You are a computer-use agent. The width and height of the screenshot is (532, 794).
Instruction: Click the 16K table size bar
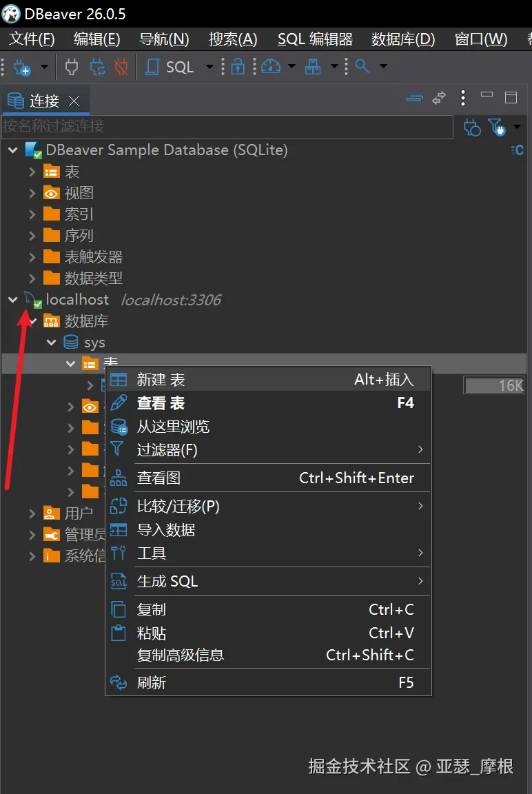pos(494,385)
